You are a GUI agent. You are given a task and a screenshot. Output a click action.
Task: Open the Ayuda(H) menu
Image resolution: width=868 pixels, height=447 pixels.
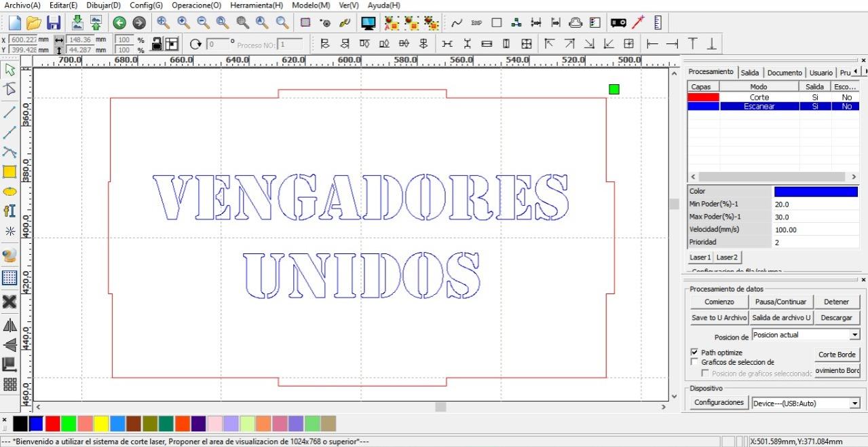[384, 5]
